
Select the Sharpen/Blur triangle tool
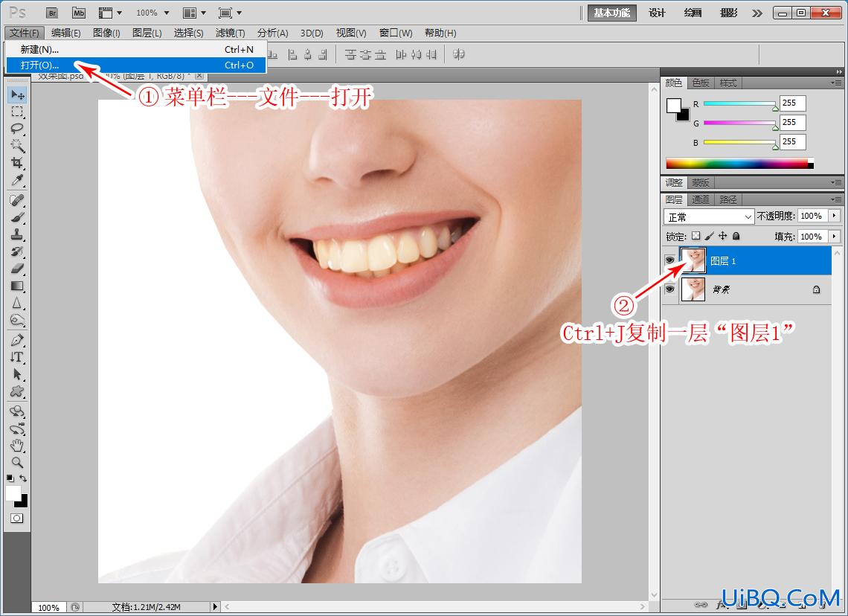pyautogui.click(x=17, y=303)
